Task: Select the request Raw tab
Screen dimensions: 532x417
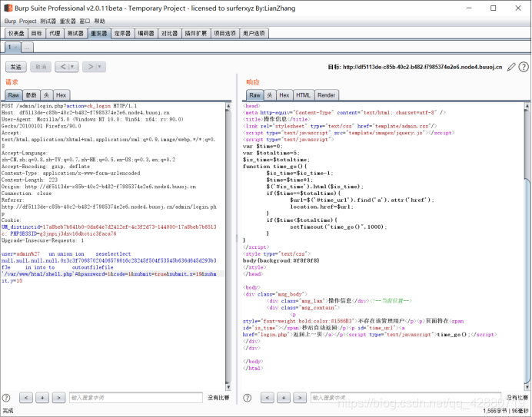Action: pos(14,95)
